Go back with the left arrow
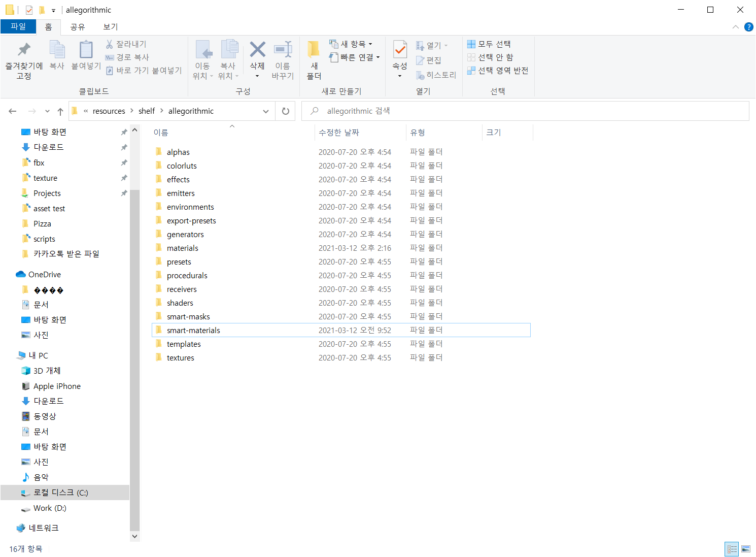 13,111
